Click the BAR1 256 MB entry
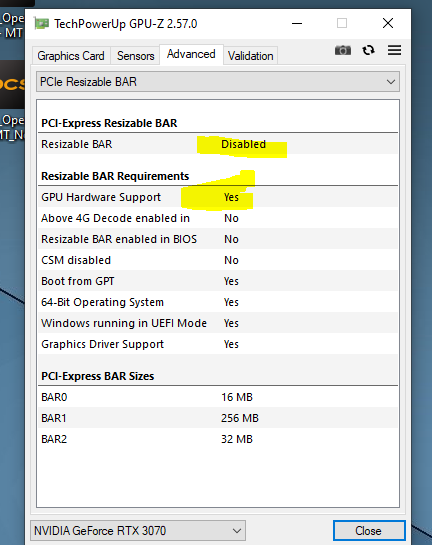The image size is (432, 545). click(218, 418)
